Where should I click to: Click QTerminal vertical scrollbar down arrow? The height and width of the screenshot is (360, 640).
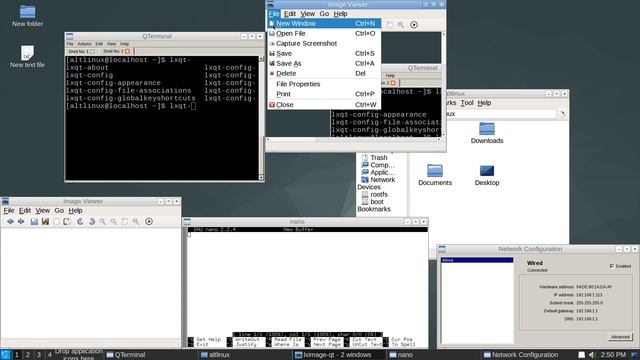click(x=261, y=178)
